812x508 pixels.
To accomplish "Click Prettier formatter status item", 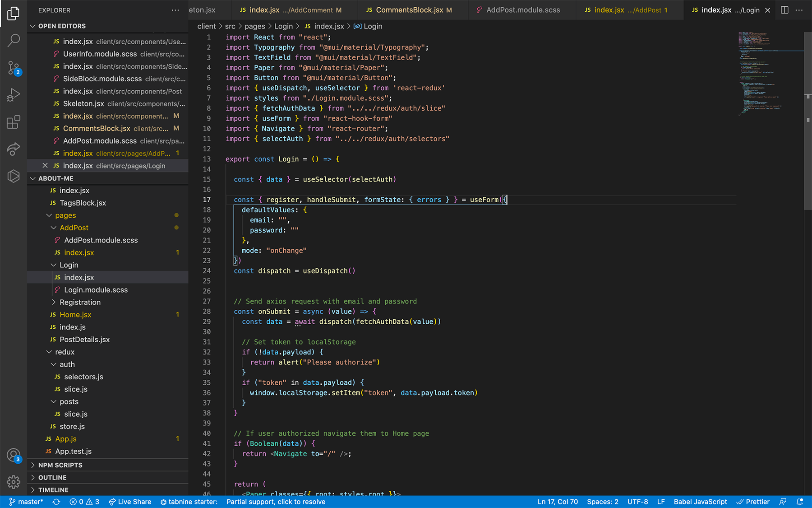I will point(753,502).
